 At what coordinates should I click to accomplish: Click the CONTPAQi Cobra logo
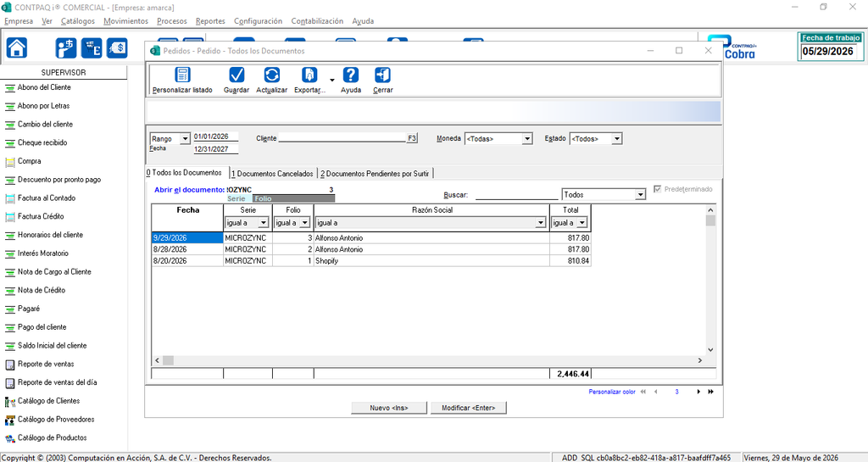pyautogui.click(x=732, y=47)
